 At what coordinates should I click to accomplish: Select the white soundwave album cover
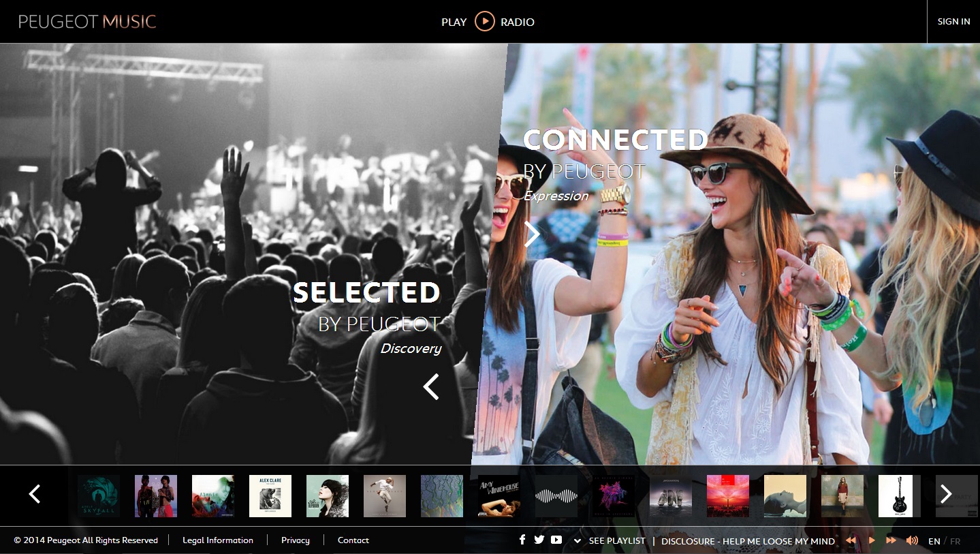pyautogui.click(x=556, y=496)
